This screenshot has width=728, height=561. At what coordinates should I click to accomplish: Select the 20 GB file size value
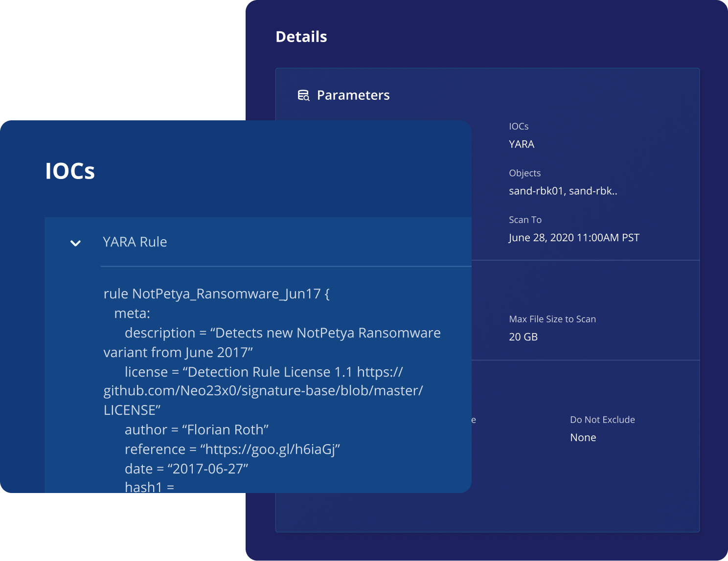coord(523,337)
